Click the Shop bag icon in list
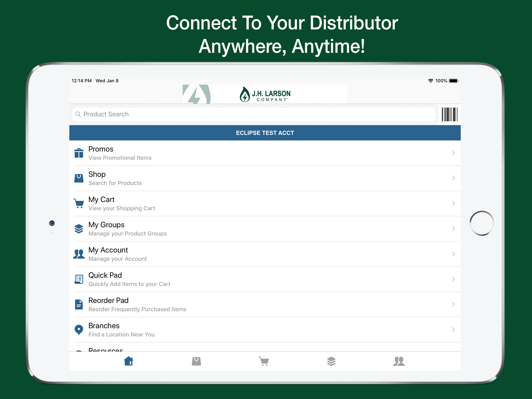 (x=79, y=178)
